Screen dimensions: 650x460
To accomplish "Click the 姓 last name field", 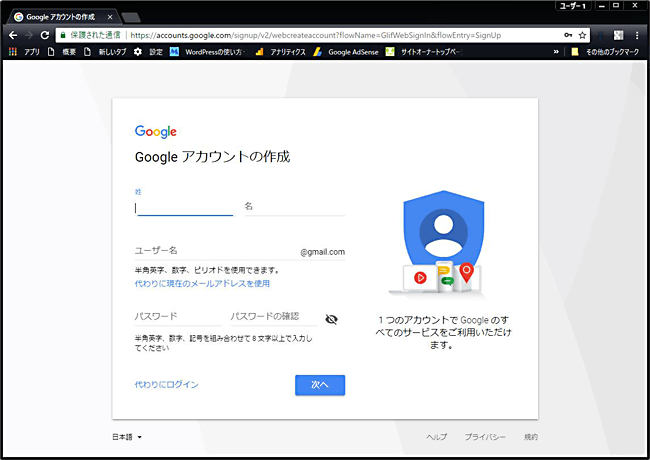I will click(184, 207).
